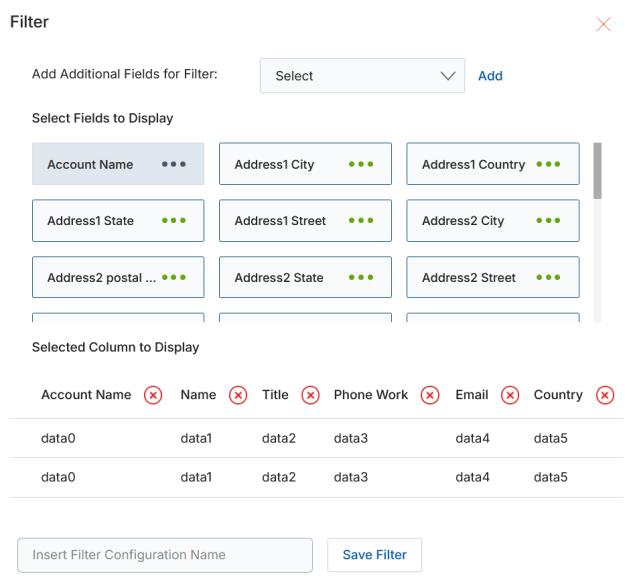Viewport: 625px width, 588px height.
Task: Select the Address2 City field tile
Action: pos(493,220)
